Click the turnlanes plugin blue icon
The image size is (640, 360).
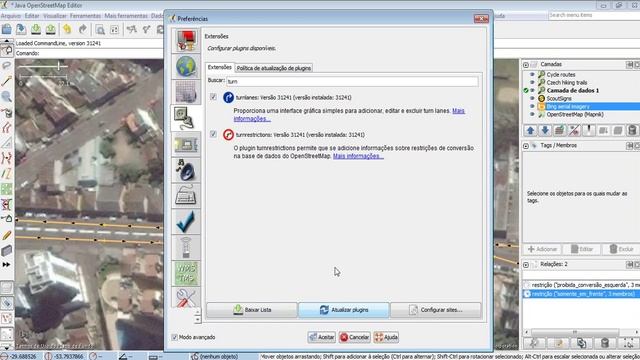coord(229,98)
